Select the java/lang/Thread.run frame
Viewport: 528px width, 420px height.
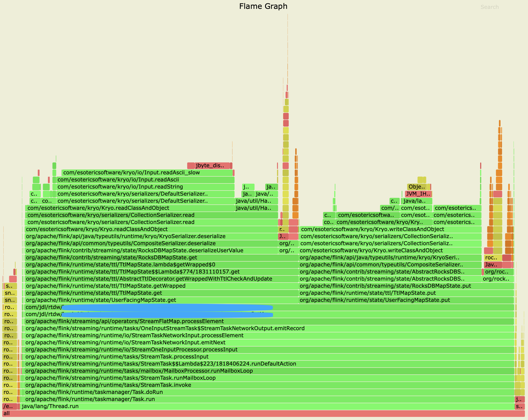pos(267,406)
